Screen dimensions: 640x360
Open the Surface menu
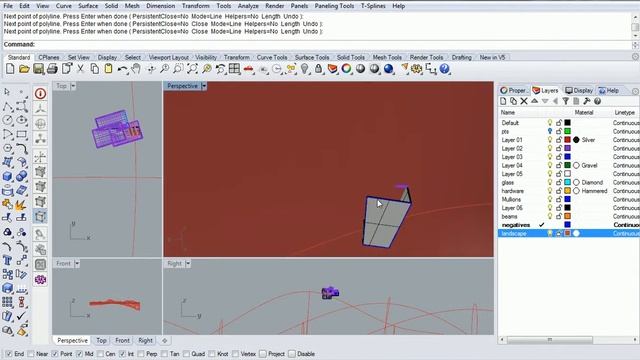pos(88,6)
